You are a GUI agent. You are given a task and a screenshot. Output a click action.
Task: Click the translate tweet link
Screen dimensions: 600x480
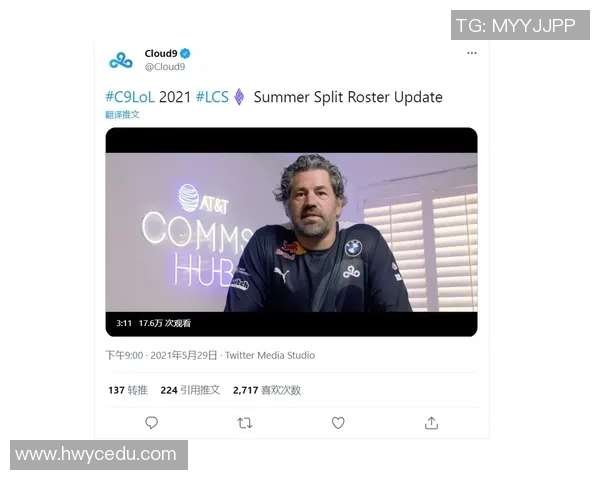122,114
